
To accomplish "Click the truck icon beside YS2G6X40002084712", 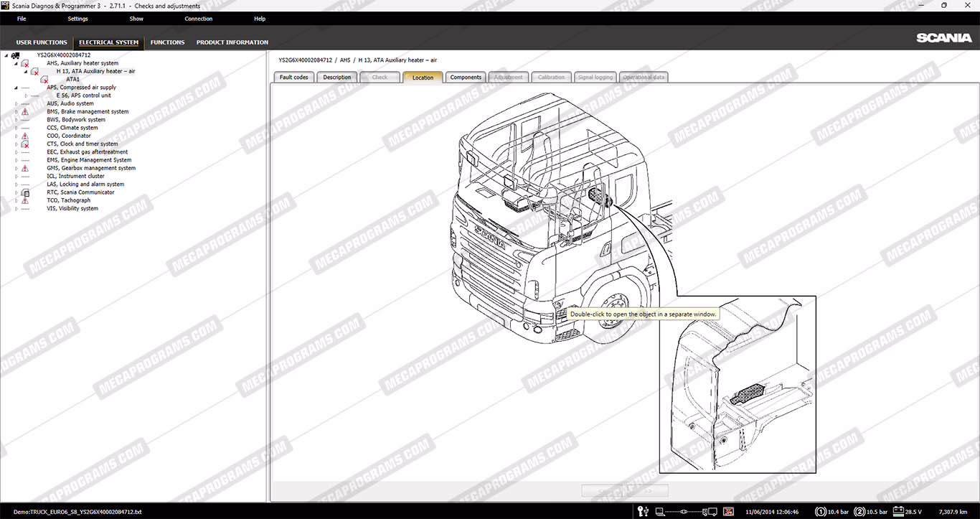I will click(15, 55).
